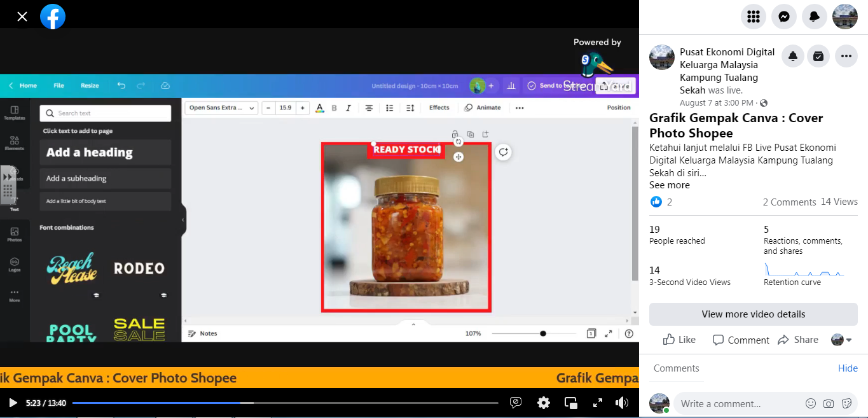Click the Animate button

coord(483,108)
